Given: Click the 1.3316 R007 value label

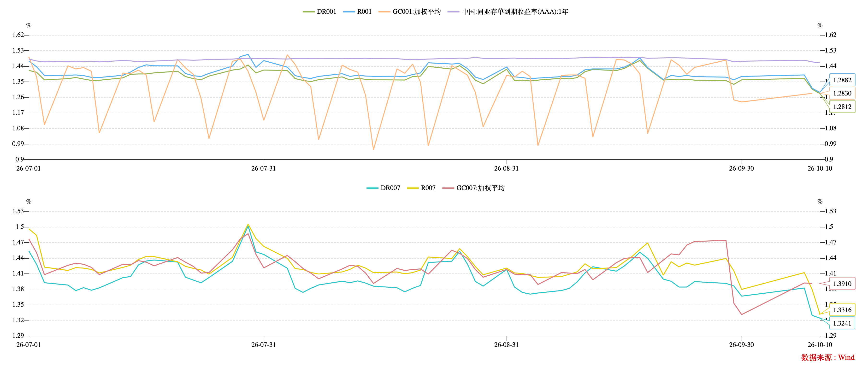Looking at the screenshot, I should click(842, 310).
